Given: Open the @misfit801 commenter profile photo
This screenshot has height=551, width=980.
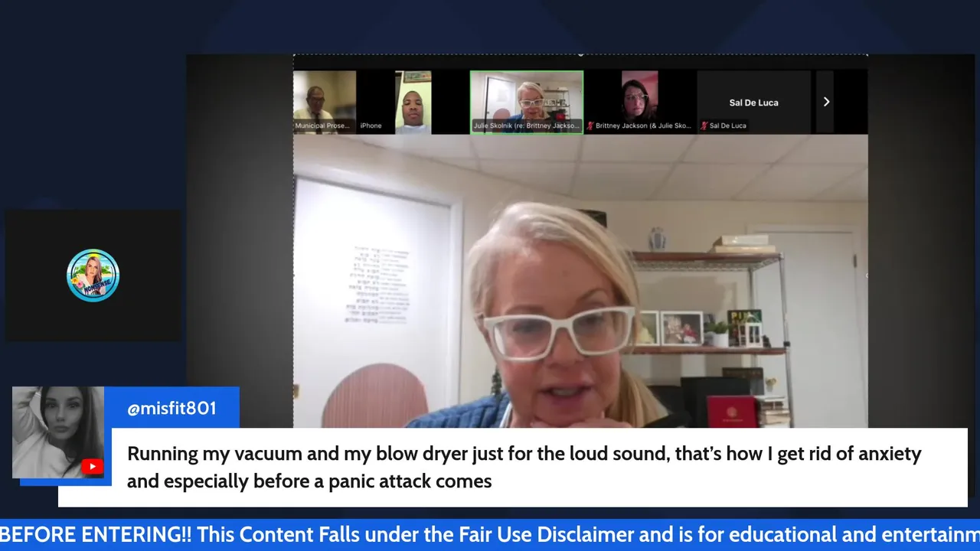Looking at the screenshot, I should point(58,432).
